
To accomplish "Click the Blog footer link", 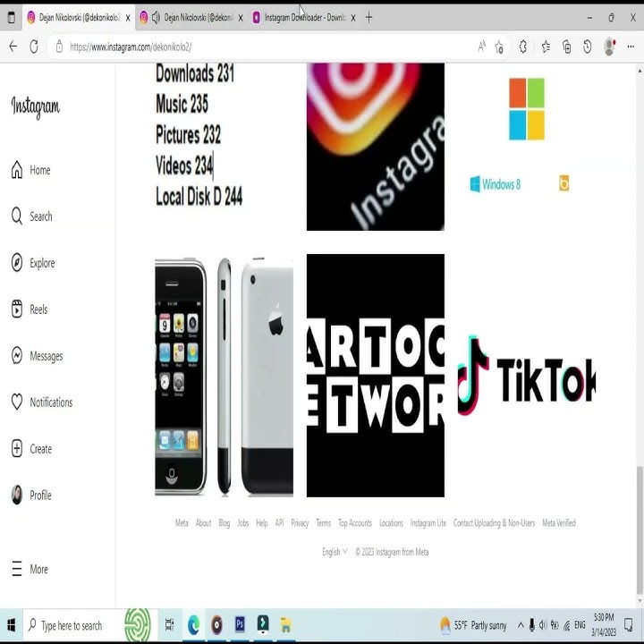I will click(x=225, y=523).
